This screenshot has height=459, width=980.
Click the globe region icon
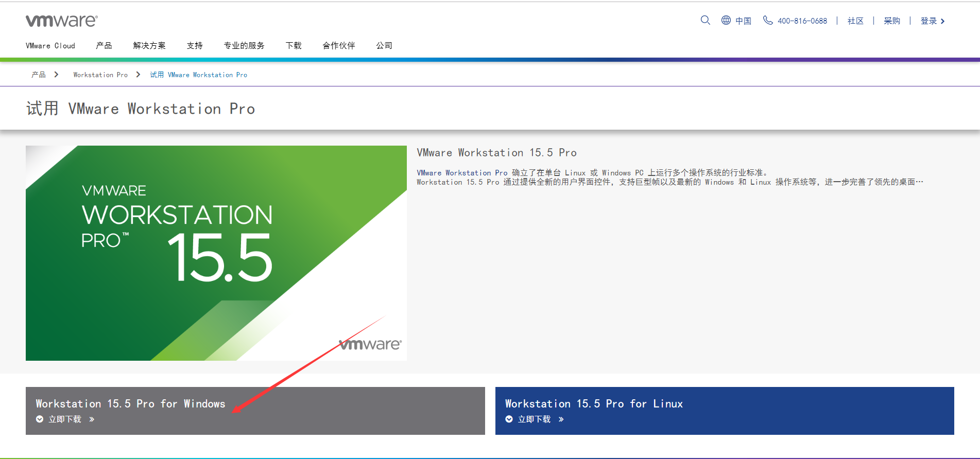coord(726,20)
